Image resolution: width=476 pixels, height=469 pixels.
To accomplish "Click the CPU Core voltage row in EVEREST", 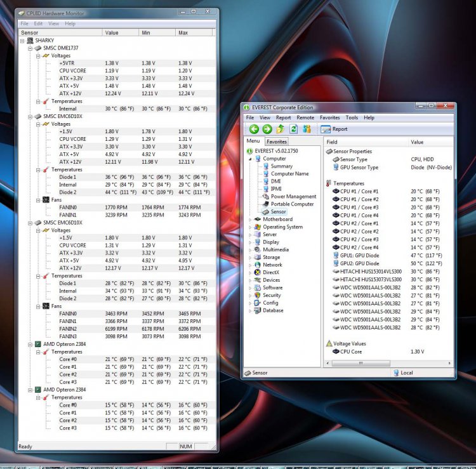I will (x=388, y=352).
